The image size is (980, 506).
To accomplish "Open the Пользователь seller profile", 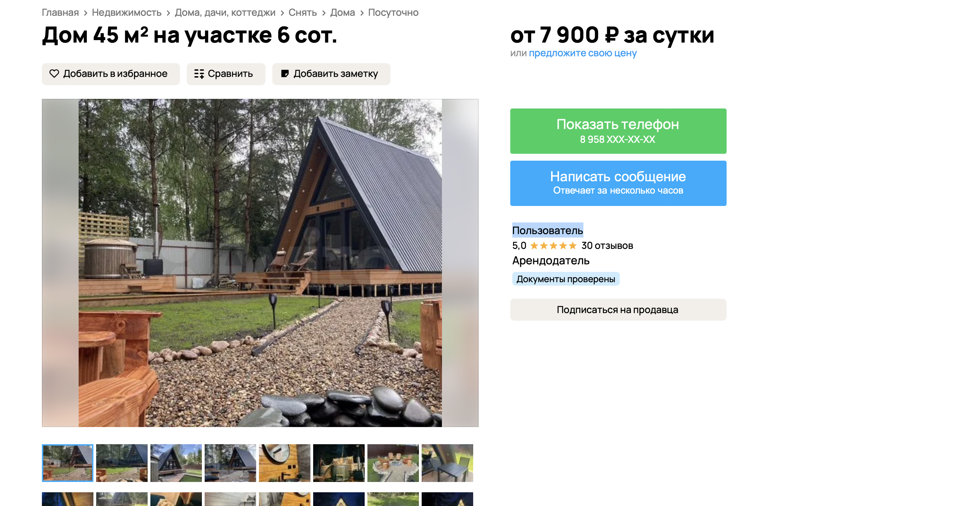I will 547,231.
